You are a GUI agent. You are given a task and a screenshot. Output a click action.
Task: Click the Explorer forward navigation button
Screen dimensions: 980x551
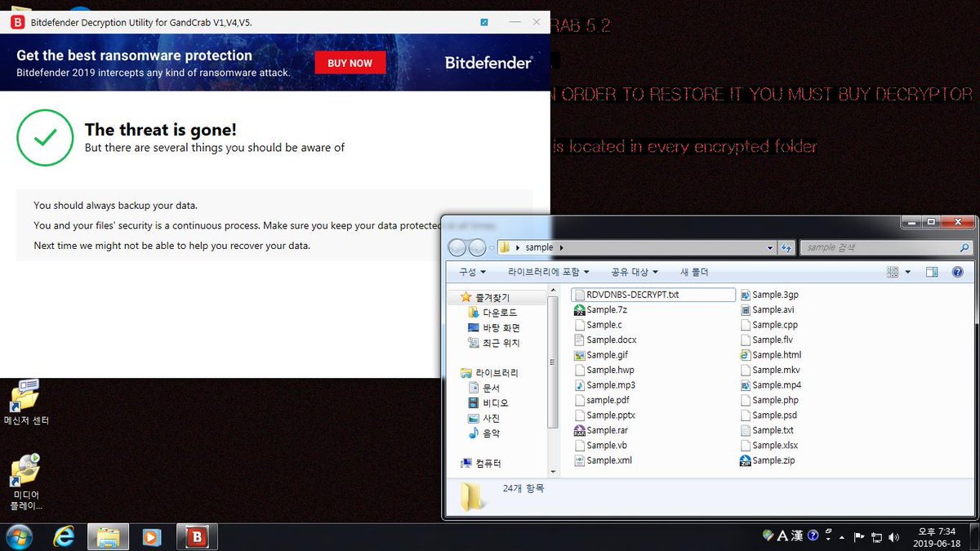476,247
